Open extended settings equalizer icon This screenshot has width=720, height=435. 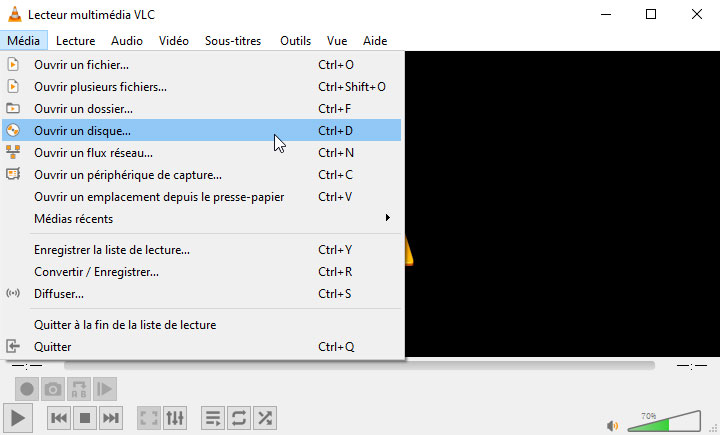coord(175,418)
